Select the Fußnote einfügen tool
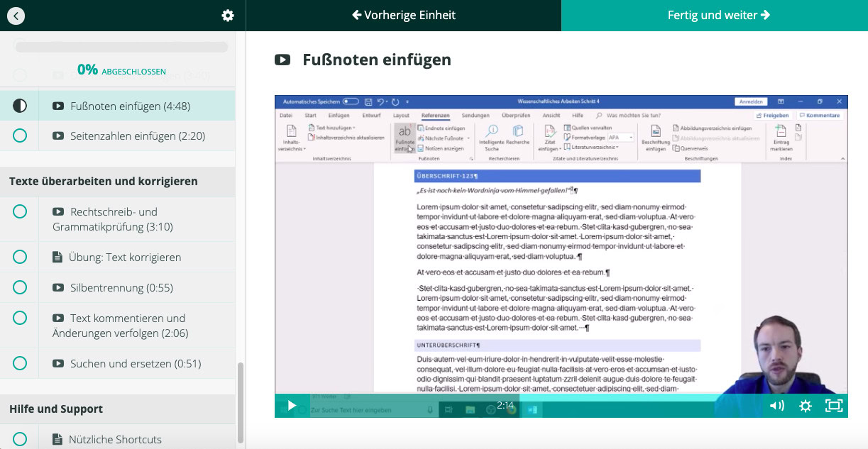Screen dimensions: 868x449 coord(406,139)
